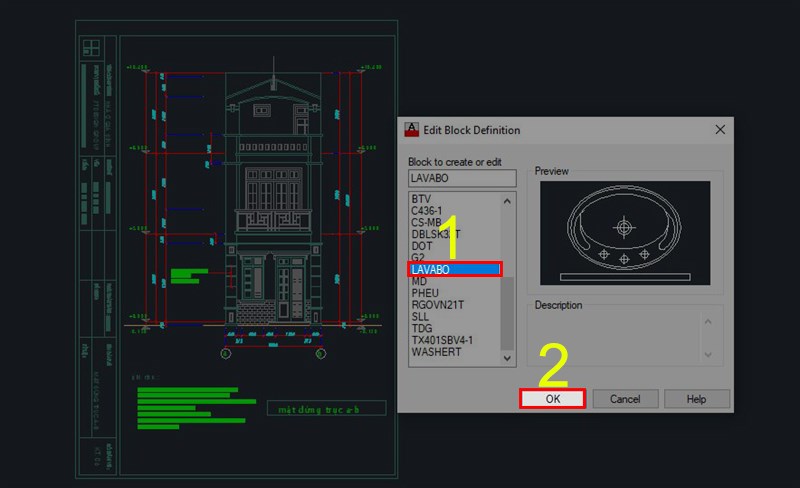Image resolution: width=800 pixels, height=488 pixels.
Task: Click OK in Edit Block Definition dialog
Action: (x=553, y=399)
